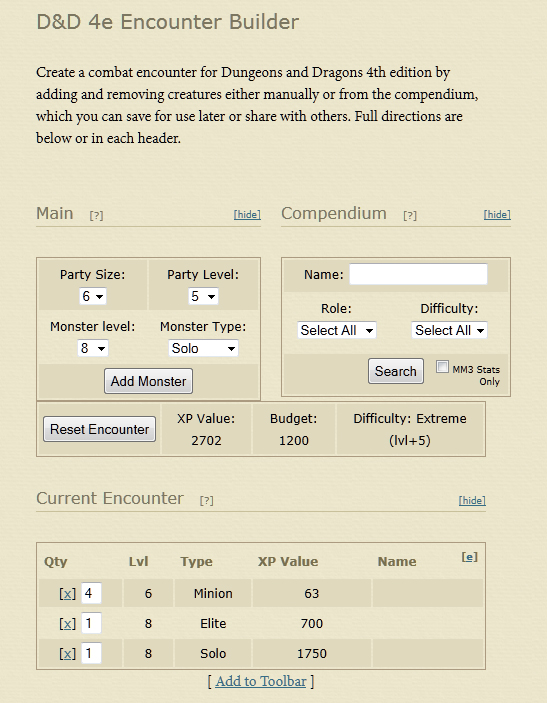Open the Current Encounter help [?]
The height and width of the screenshot is (703, 547).
pyautogui.click(x=207, y=500)
